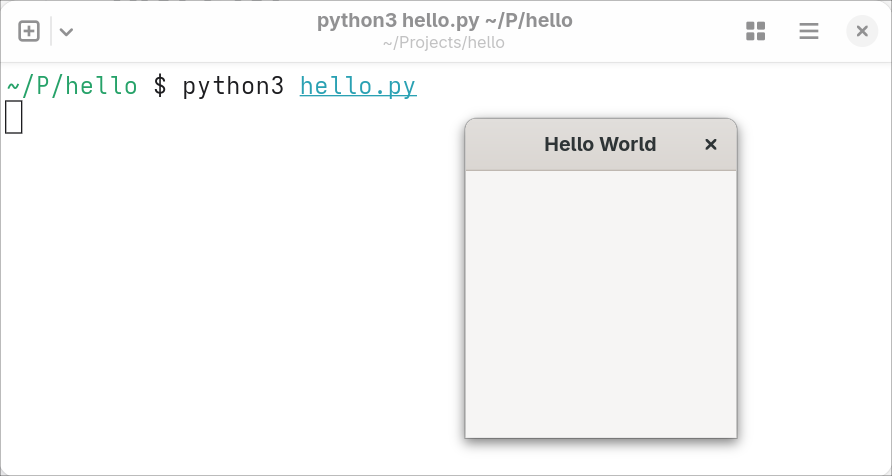892x476 pixels.
Task: Click the Hello World title text
Action: pyautogui.click(x=600, y=145)
